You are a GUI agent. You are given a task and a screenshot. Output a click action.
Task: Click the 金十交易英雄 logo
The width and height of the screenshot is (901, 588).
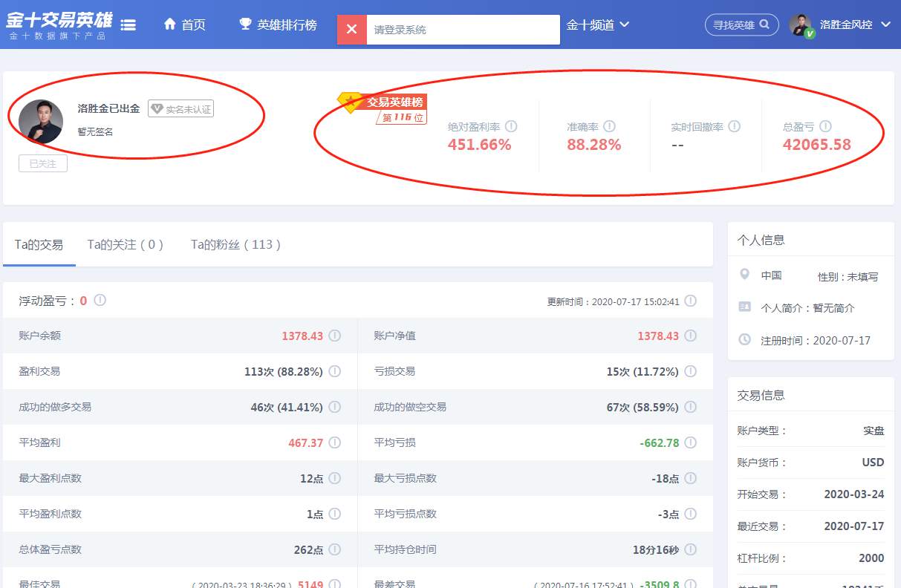click(x=59, y=24)
